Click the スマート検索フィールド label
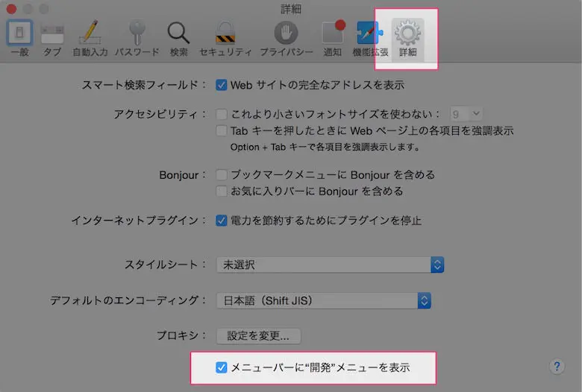Viewport: 582px width, 392px height. [144, 85]
